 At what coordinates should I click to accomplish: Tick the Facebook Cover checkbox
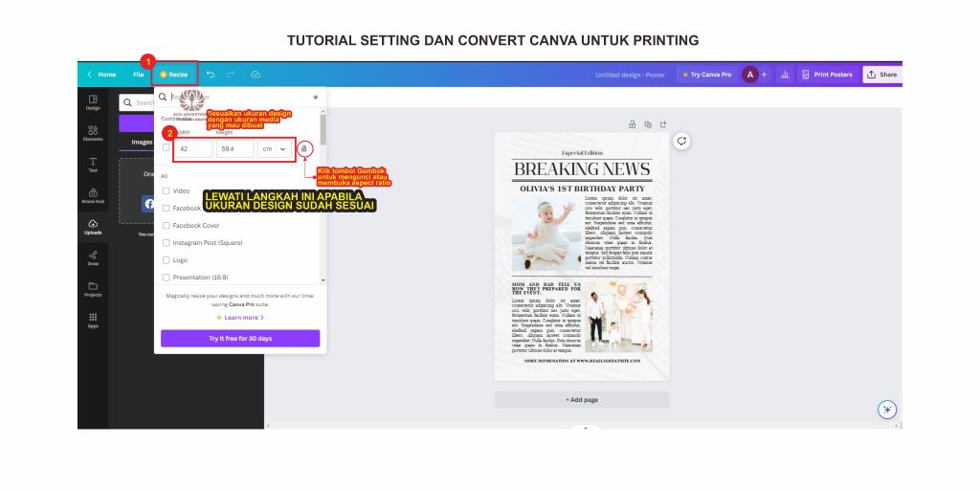166,225
